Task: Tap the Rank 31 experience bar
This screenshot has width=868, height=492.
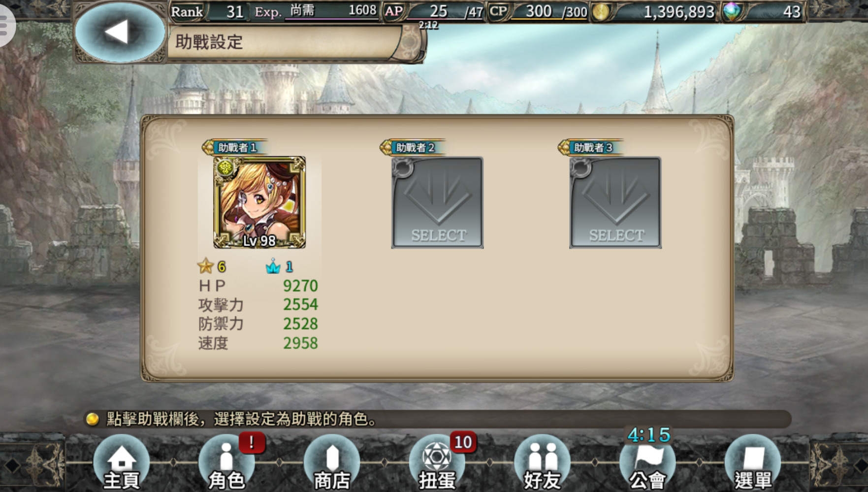Action: pos(275,11)
